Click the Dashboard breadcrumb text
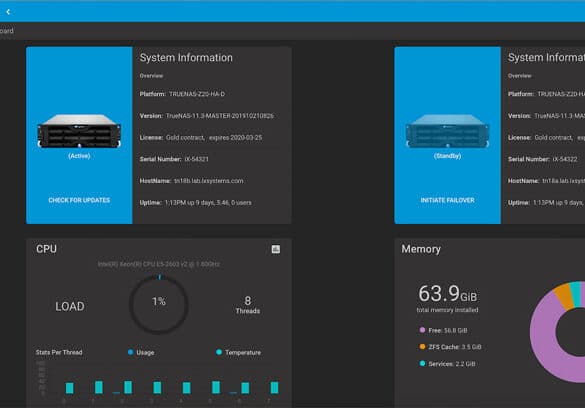Viewport: 585px width, 408px height. coord(7,31)
